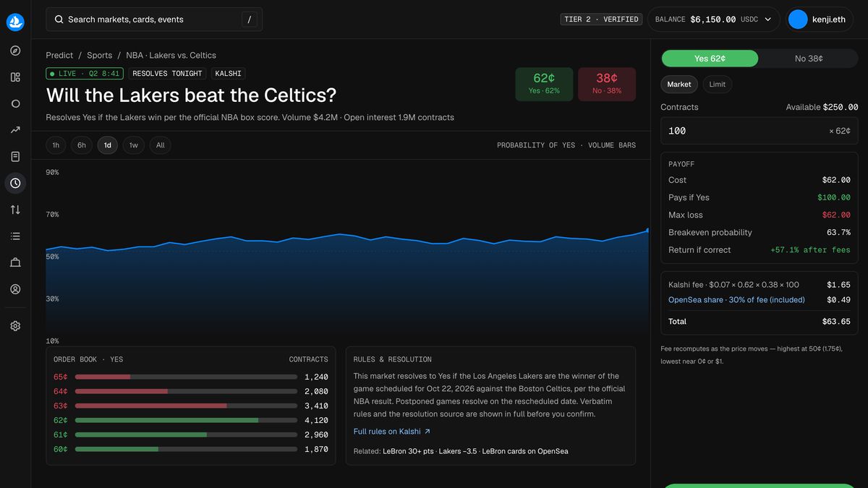The image size is (868, 488).
Task: Select the 62¢ order book row bar
Action: (x=186, y=420)
